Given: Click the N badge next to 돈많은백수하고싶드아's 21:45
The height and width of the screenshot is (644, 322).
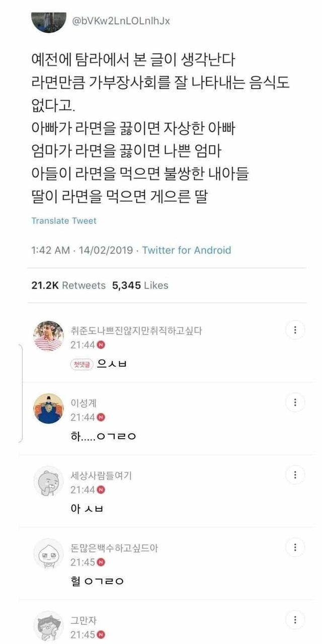Looking at the screenshot, I should [101, 562].
